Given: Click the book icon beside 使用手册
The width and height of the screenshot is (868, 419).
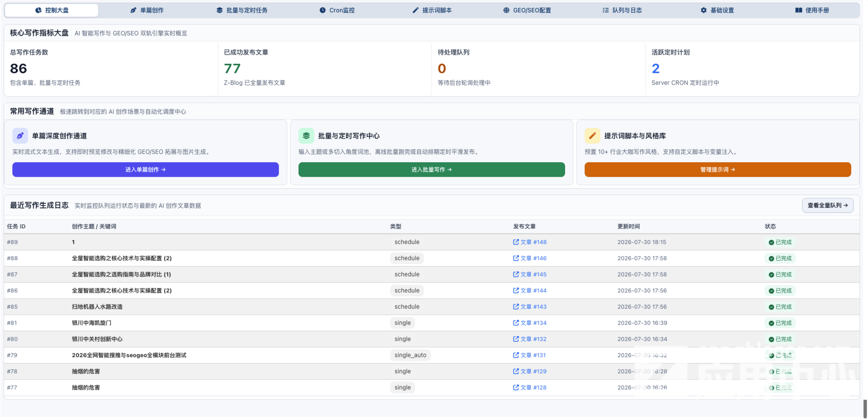Looking at the screenshot, I should click(799, 10).
